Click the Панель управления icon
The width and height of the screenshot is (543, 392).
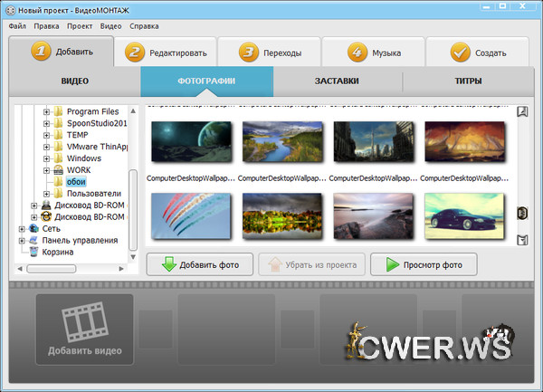point(33,241)
